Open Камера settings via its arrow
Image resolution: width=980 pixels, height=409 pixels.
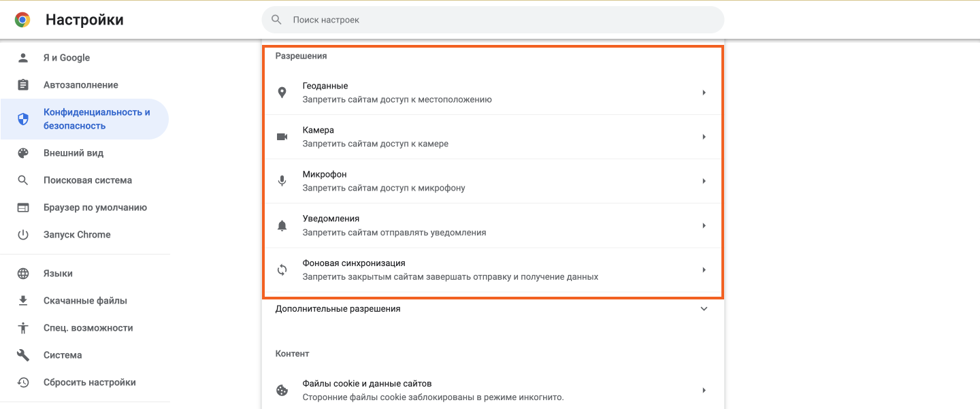[x=704, y=136]
